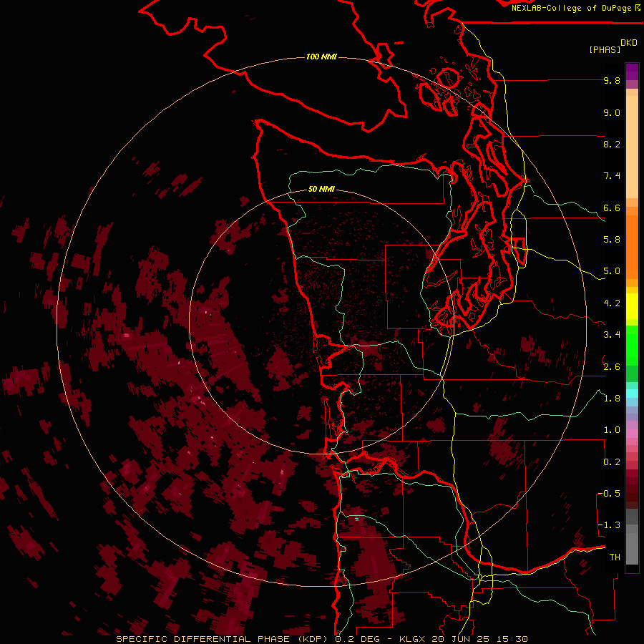The image size is (644, 644).
Task: Click the 7.4 scale value
Action: pos(612,176)
